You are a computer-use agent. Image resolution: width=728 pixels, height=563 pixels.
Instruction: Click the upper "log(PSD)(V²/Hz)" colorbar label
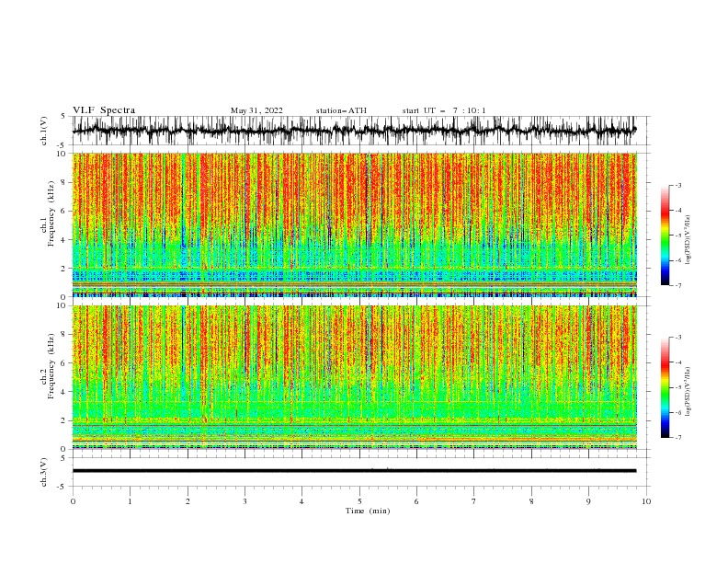688,240
